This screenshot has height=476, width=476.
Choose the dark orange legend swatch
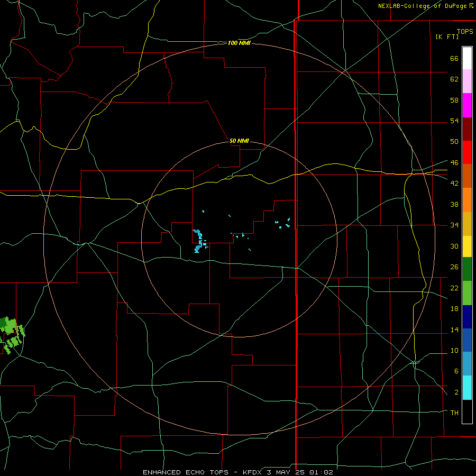click(x=467, y=176)
